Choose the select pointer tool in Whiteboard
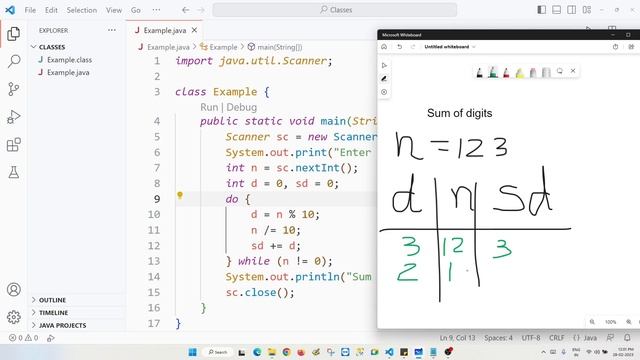 [384, 65]
